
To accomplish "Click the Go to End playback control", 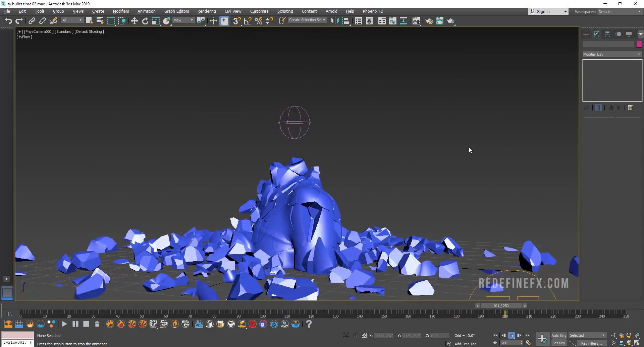I will tap(528, 335).
